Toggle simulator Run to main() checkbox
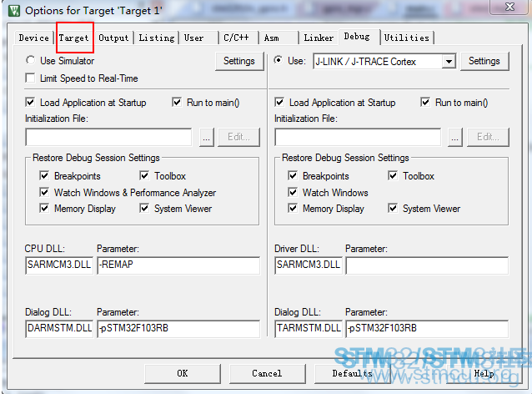532x394 pixels. click(177, 102)
